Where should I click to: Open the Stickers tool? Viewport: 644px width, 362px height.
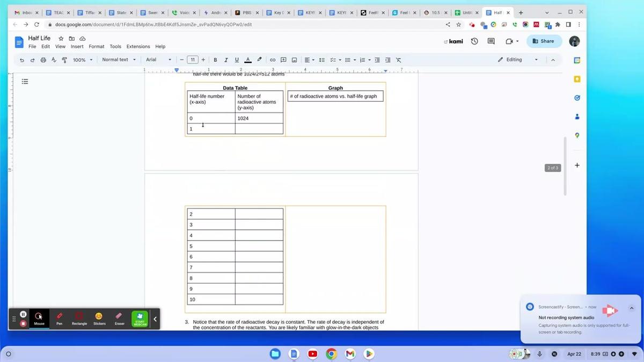99,318
